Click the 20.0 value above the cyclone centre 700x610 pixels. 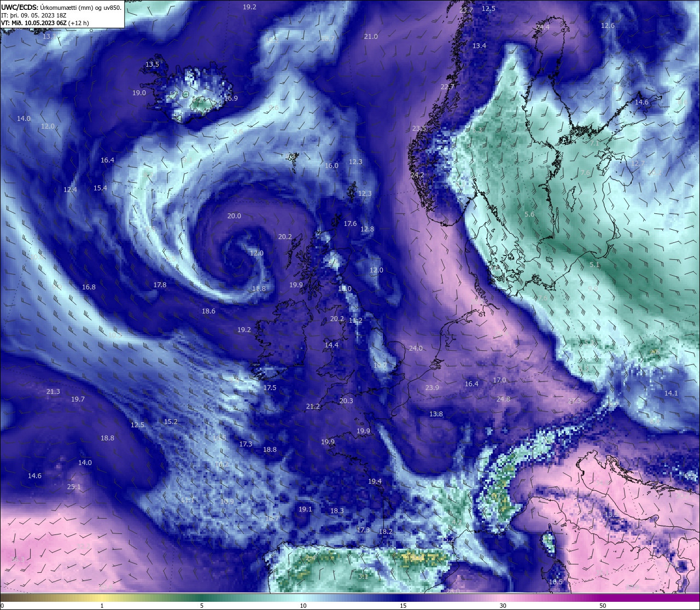(x=234, y=216)
